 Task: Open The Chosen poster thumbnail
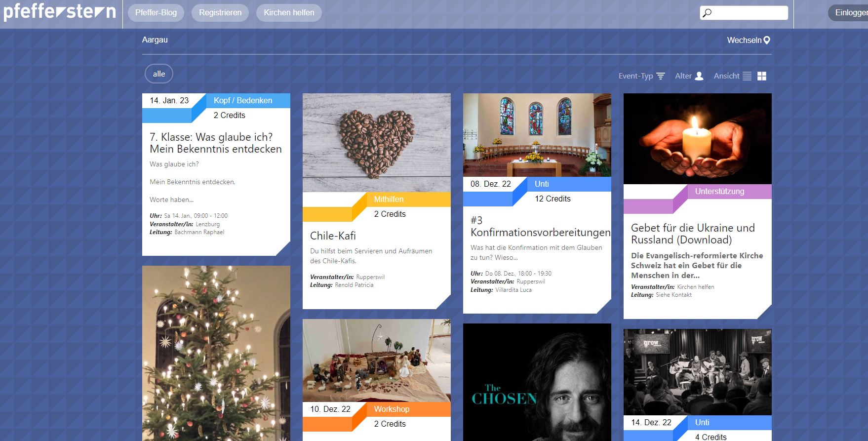tap(537, 382)
